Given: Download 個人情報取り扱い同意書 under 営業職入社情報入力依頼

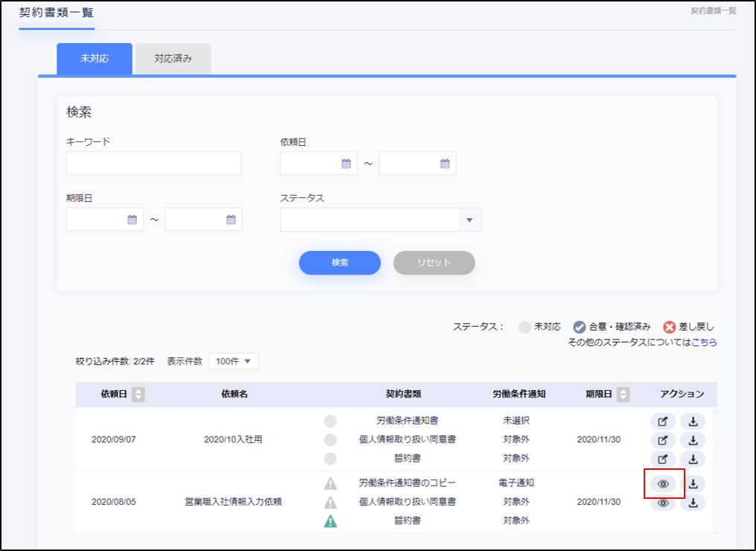Looking at the screenshot, I should pyautogui.click(x=693, y=503).
